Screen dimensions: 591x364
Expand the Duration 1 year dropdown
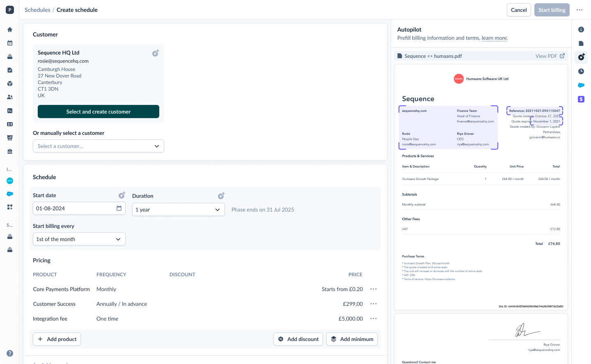point(179,209)
